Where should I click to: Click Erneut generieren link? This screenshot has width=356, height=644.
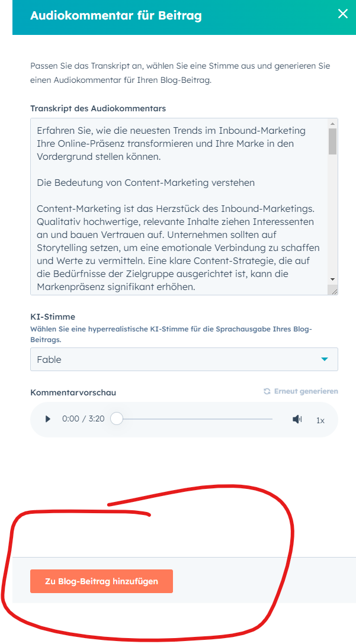coord(306,391)
